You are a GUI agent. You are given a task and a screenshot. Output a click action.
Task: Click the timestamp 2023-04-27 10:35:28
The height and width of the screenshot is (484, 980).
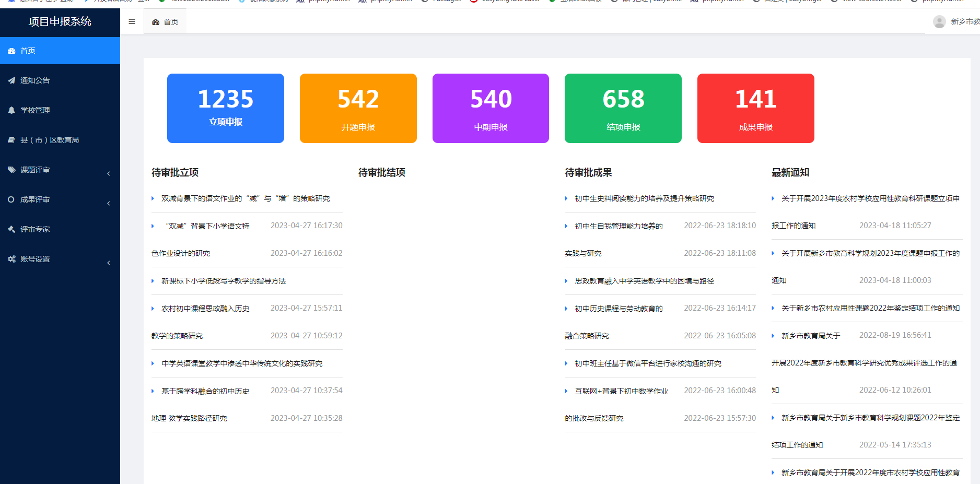(x=307, y=418)
